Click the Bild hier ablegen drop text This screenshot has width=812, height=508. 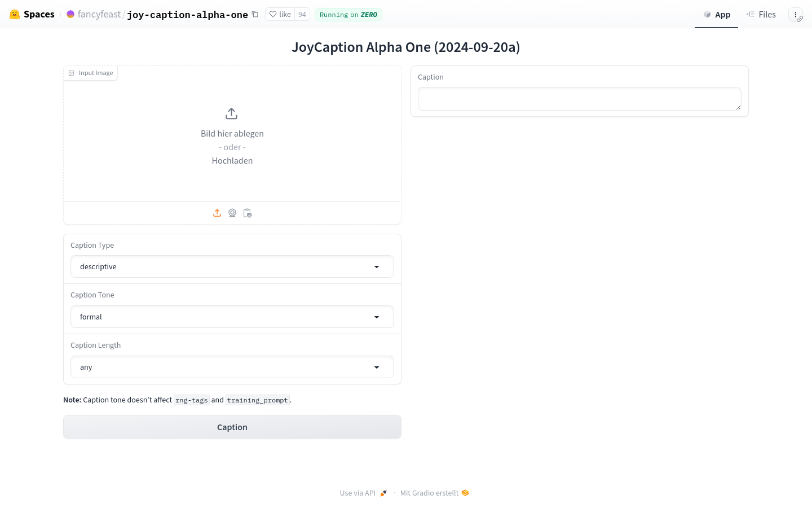pos(232,134)
